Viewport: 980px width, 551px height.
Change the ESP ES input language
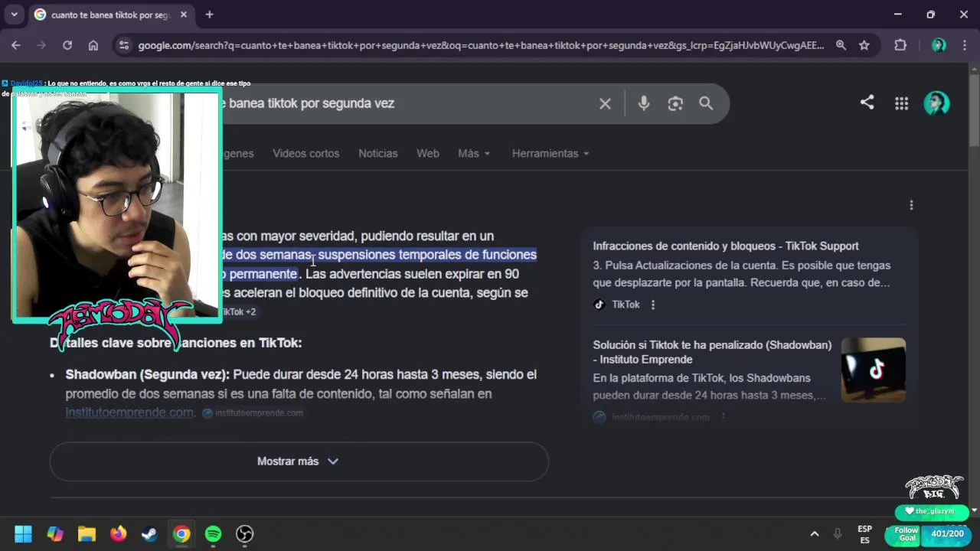864,534
